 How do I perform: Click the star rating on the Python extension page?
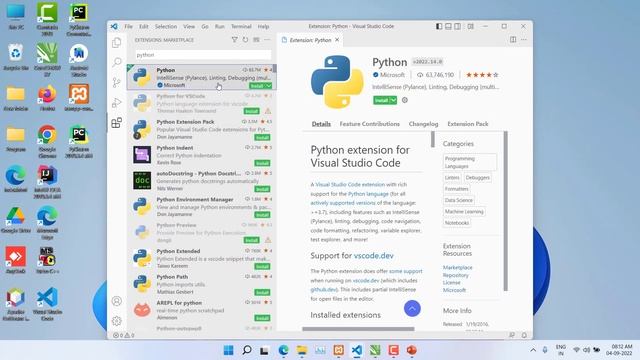(x=482, y=75)
